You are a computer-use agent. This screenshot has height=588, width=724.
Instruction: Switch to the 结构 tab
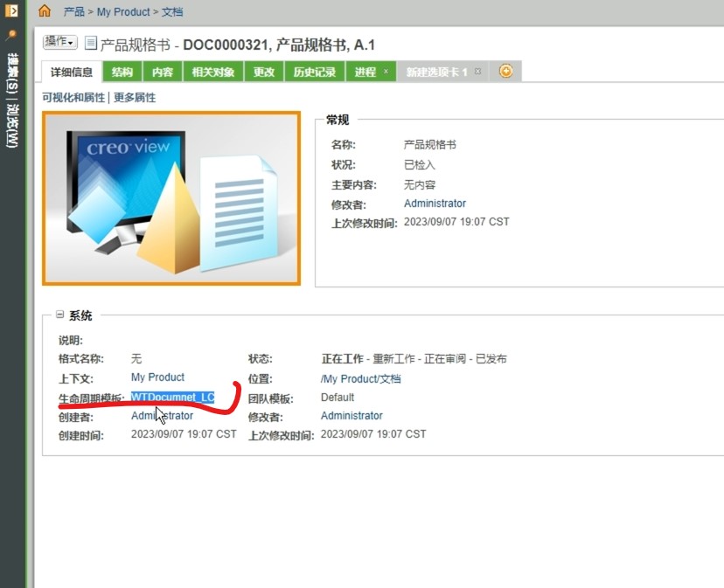click(x=122, y=72)
